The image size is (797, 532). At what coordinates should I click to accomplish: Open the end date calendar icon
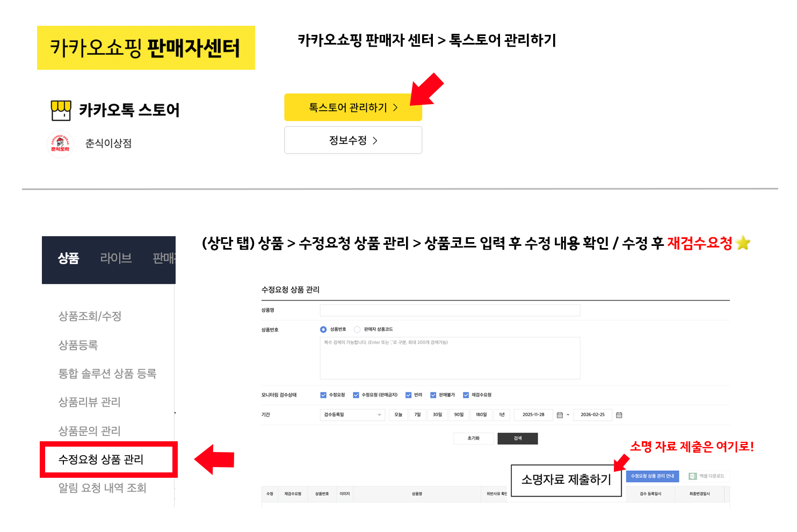(619, 415)
